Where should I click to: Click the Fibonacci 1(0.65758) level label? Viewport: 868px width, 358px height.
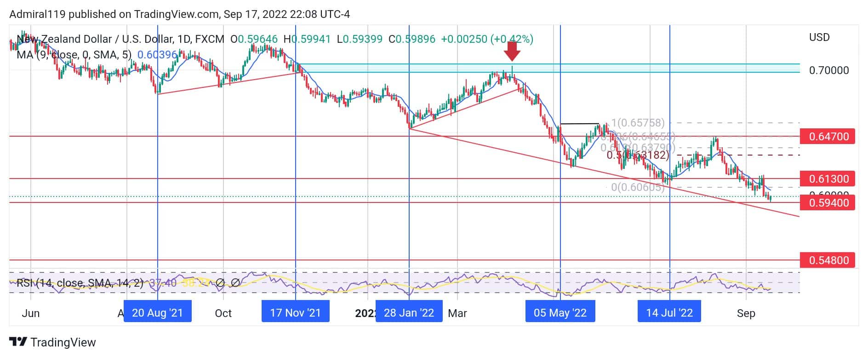[x=638, y=123]
